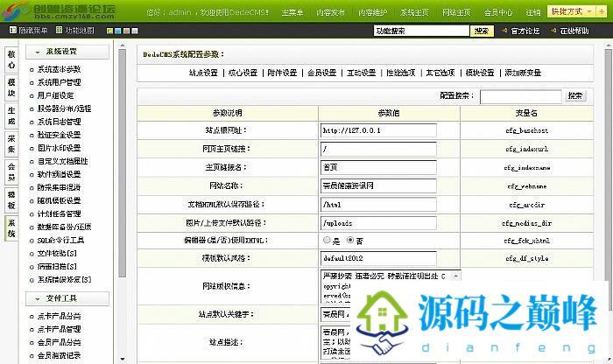Image resolution: width=613 pixels, height=364 pixels.
Task: Switch to the 生成 vertical tab
Action: pos(11,115)
